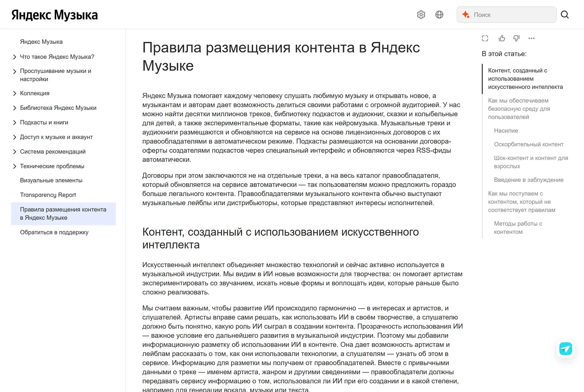
Task: Click the magnifier search button
Action: click(x=565, y=15)
